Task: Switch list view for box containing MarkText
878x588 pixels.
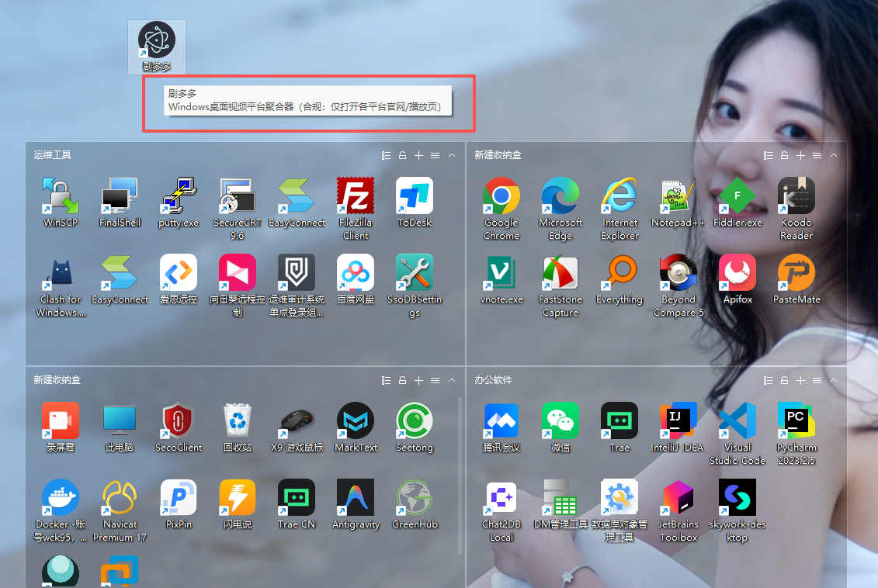Action: click(386, 380)
